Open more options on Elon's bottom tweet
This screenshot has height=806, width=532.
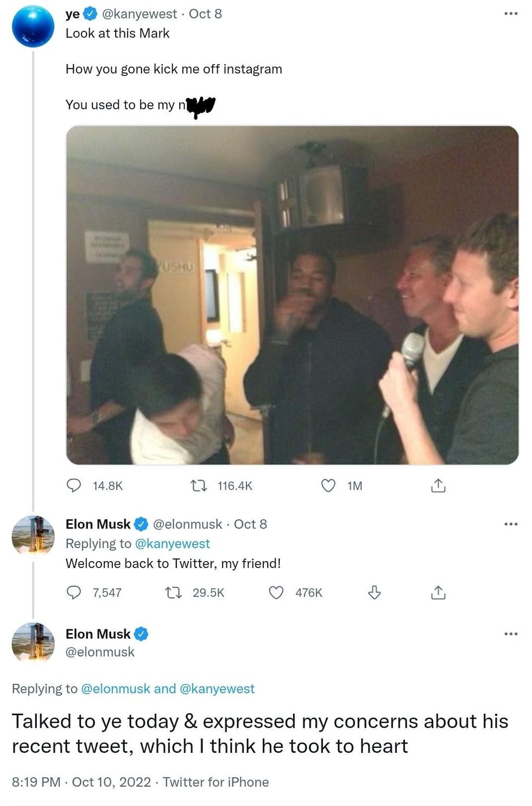tap(511, 634)
